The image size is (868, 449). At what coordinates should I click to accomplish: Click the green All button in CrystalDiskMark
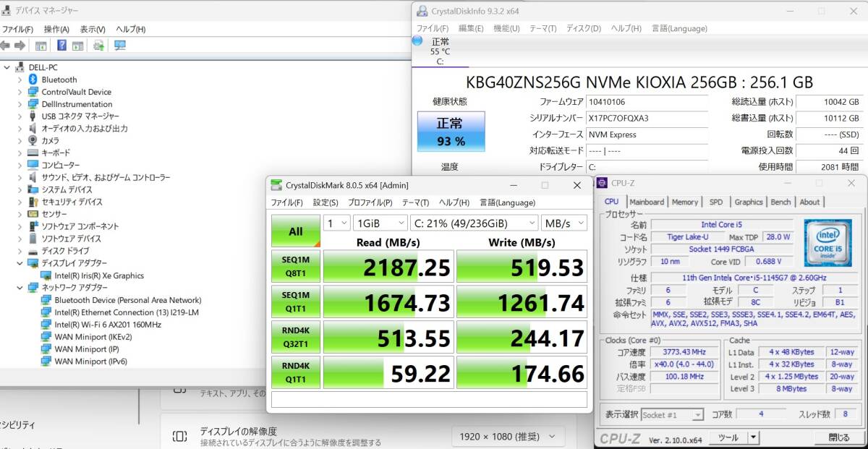[x=296, y=231]
